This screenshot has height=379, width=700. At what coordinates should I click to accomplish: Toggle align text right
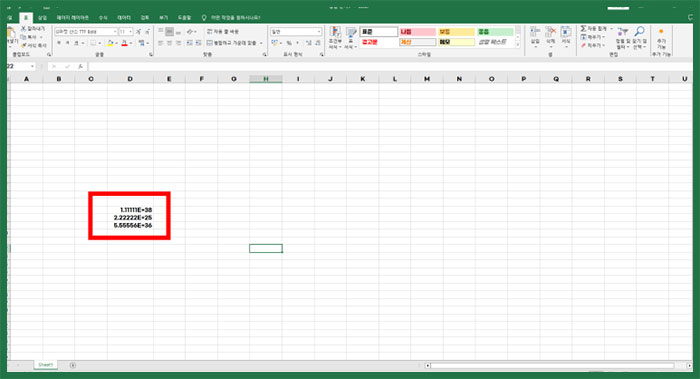click(178, 43)
